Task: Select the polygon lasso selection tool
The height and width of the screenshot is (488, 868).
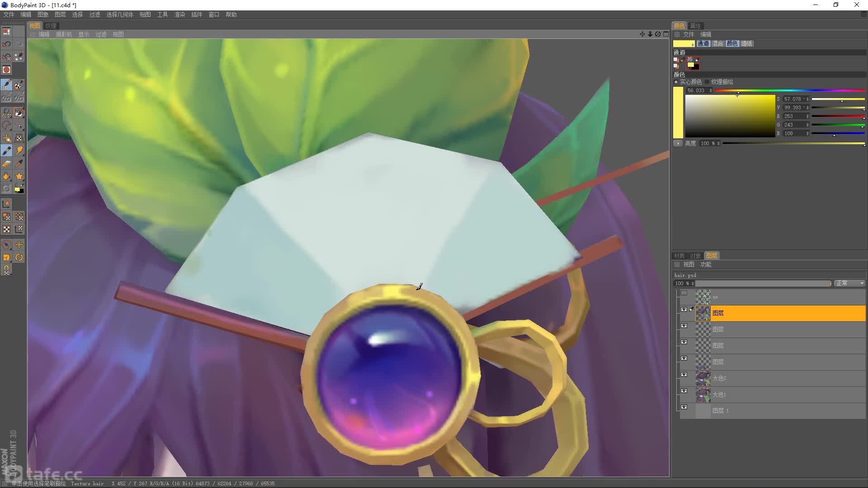Action: click(x=6, y=125)
